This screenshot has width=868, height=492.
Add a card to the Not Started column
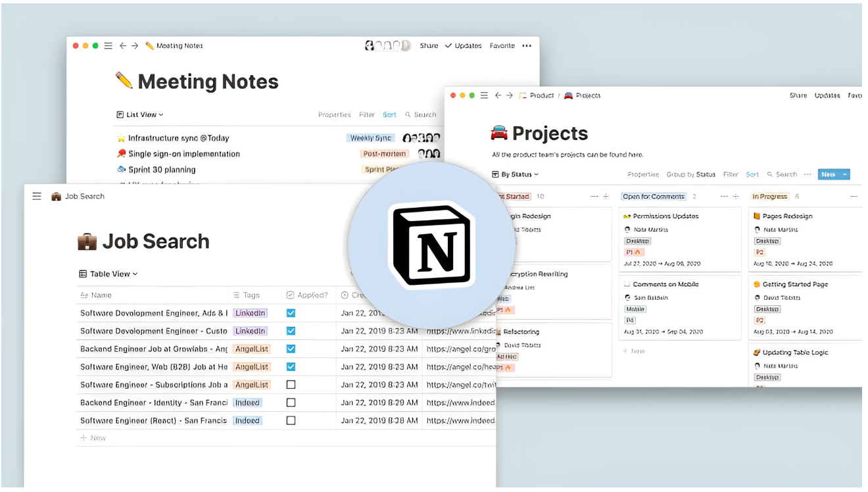(605, 197)
